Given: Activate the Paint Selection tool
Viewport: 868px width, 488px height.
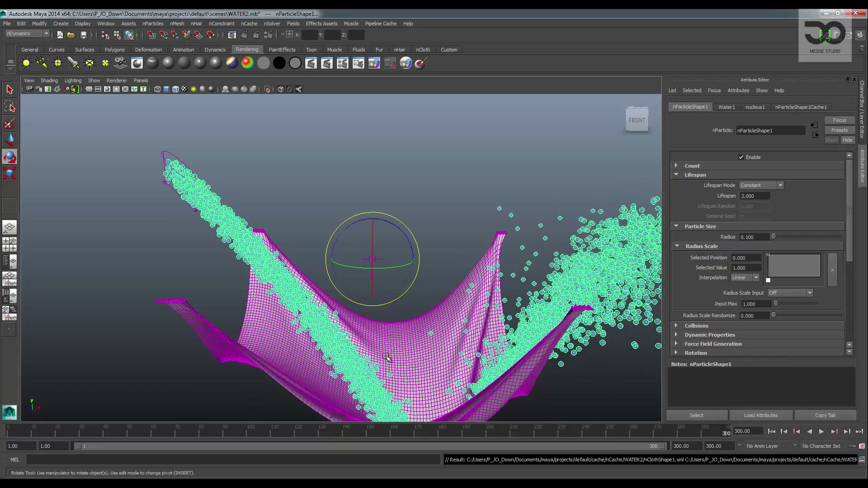Looking at the screenshot, I should pyautogui.click(x=9, y=123).
